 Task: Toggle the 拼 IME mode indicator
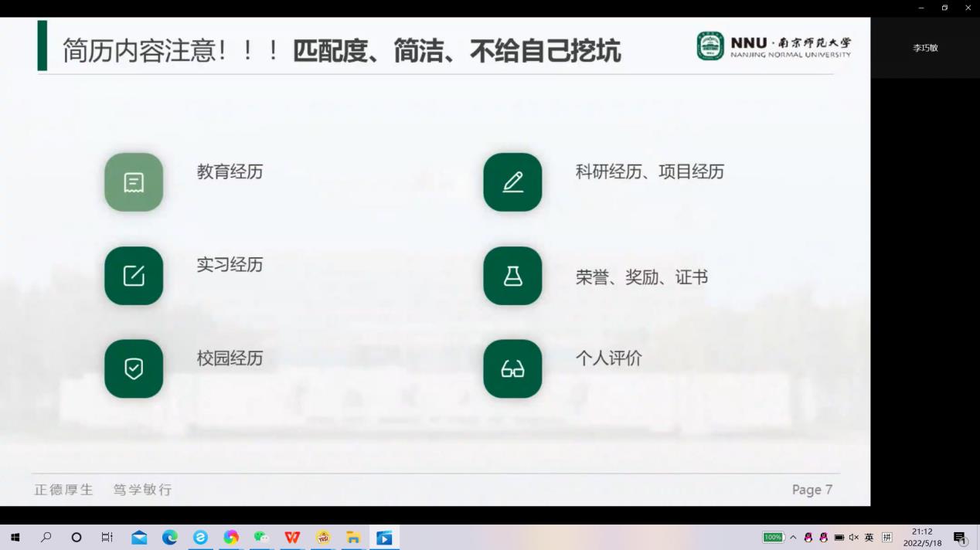point(886,538)
